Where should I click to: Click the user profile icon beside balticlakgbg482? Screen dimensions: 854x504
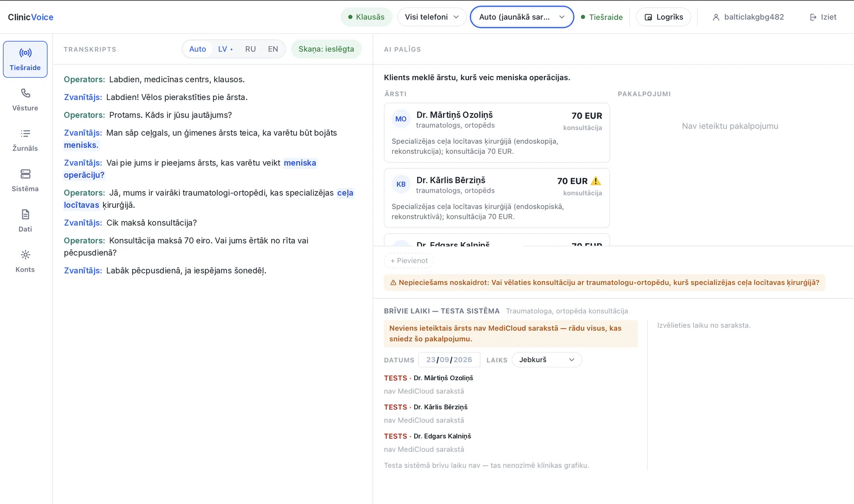tap(716, 17)
